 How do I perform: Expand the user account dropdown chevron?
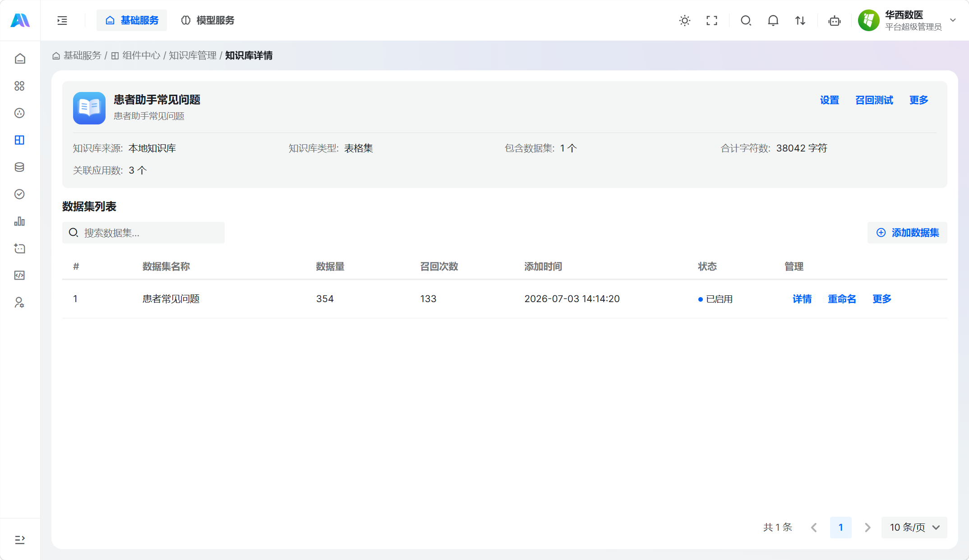tap(953, 20)
